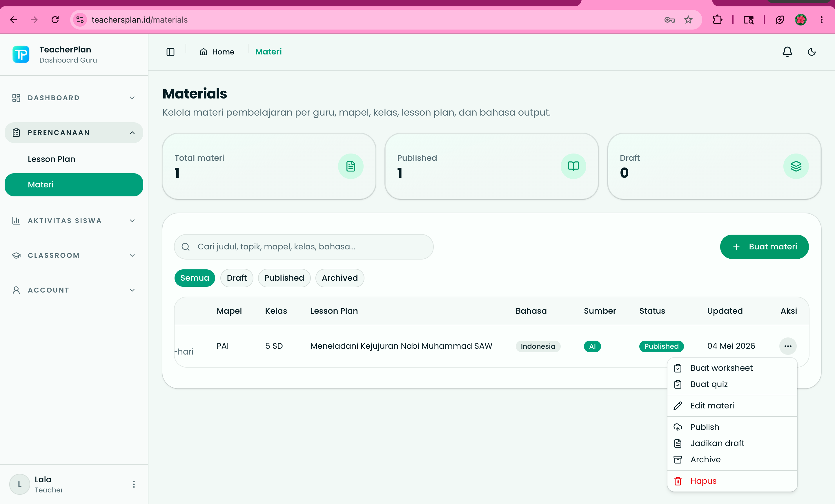This screenshot has height=504, width=835.
Task: Click the tab search icon in the toolbar
Action: coord(748,20)
